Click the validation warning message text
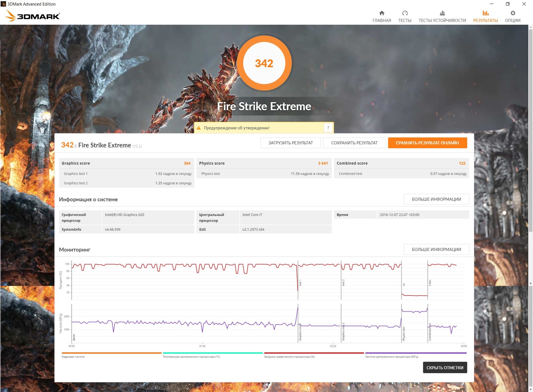Image resolution: width=533 pixels, height=392 pixels. pos(236,128)
